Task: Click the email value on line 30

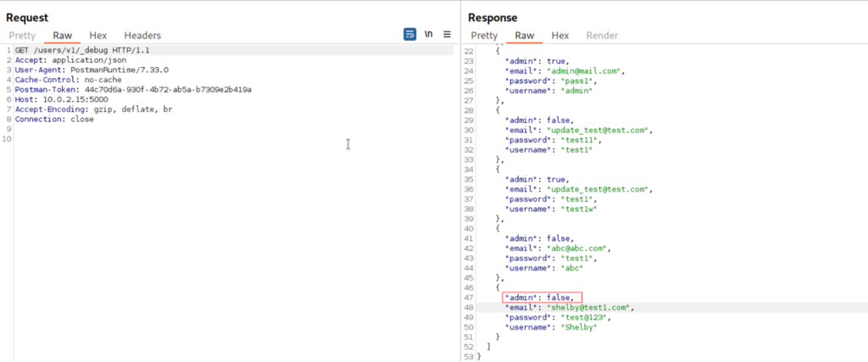Action: tap(598, 131)
